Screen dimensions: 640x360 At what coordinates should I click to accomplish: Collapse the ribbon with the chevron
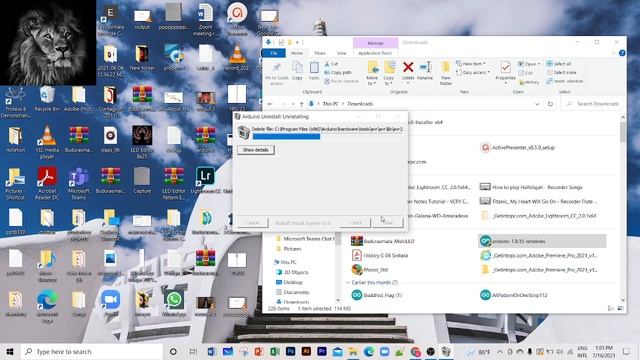(x=613, y=53)
